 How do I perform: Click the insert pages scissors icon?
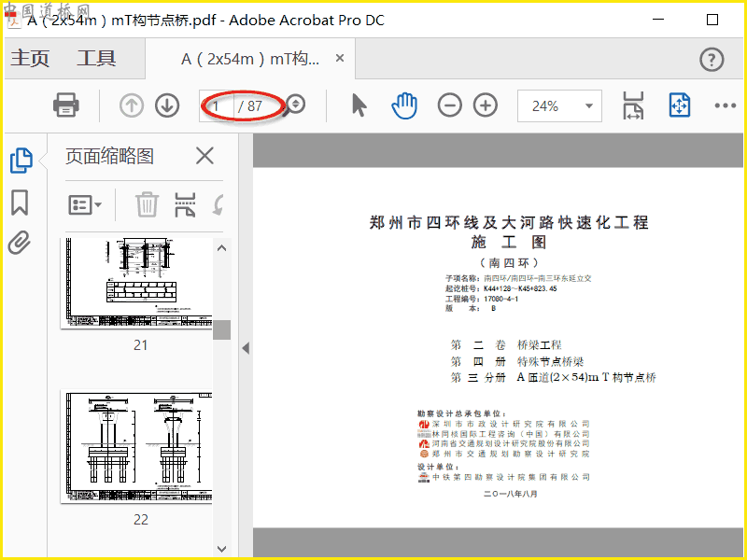coord(185,204)
